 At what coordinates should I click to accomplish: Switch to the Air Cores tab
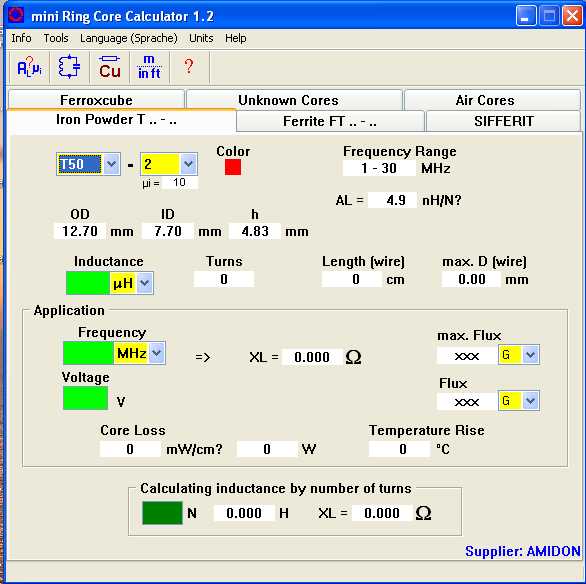click(x=484, y=100)
